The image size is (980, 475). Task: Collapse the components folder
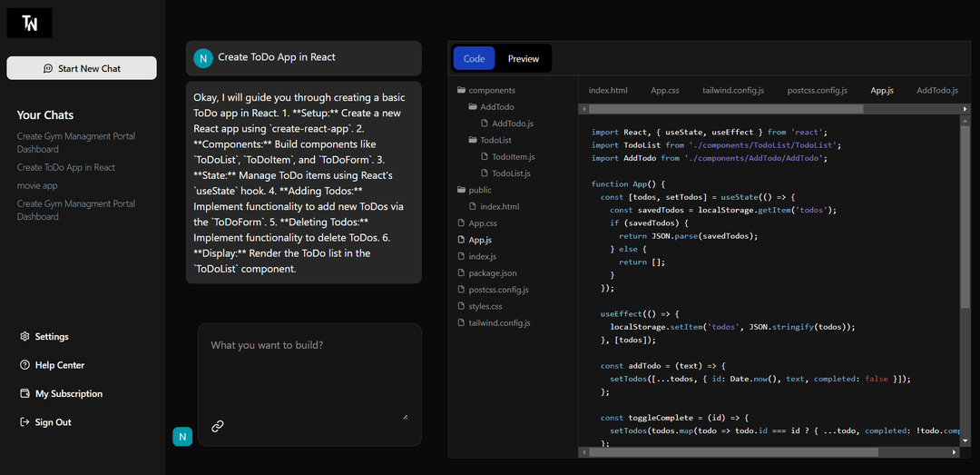[487, 90]
